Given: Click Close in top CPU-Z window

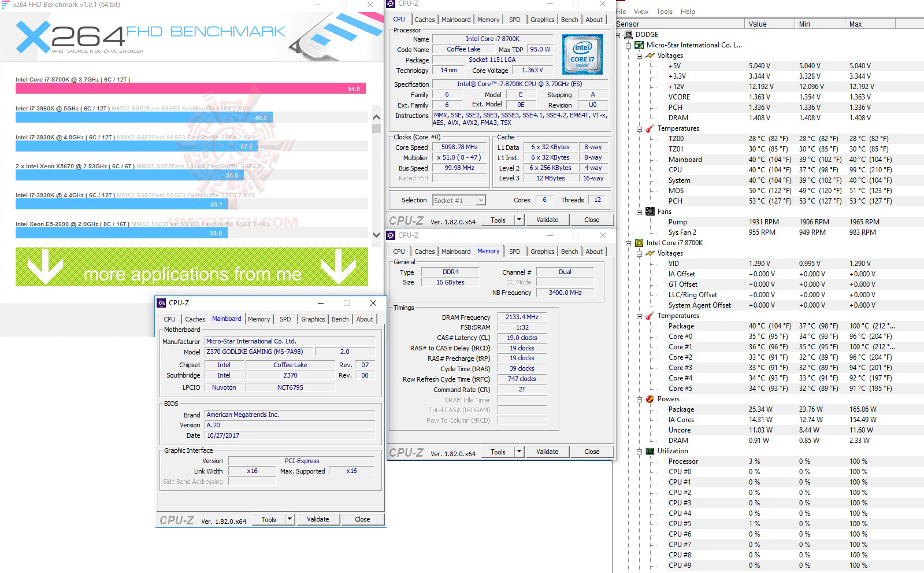Looking at the screenshot, I should point(592,220).
